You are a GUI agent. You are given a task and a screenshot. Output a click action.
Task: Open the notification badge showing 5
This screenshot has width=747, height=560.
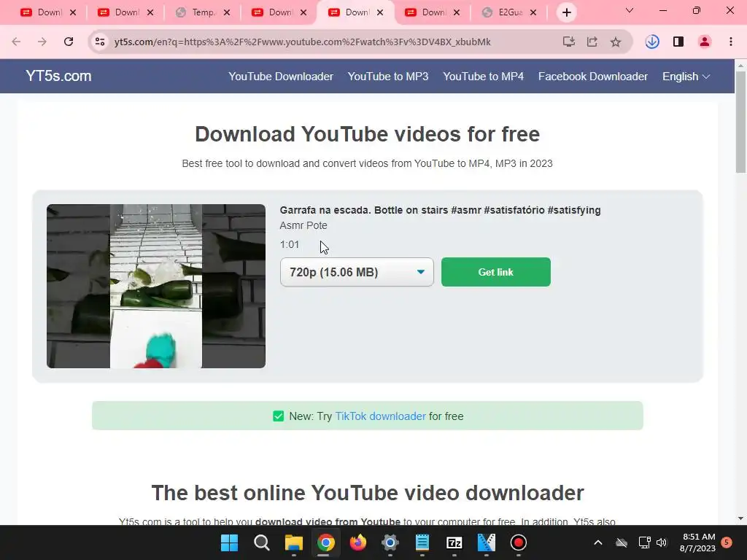(x=727, y=542)
